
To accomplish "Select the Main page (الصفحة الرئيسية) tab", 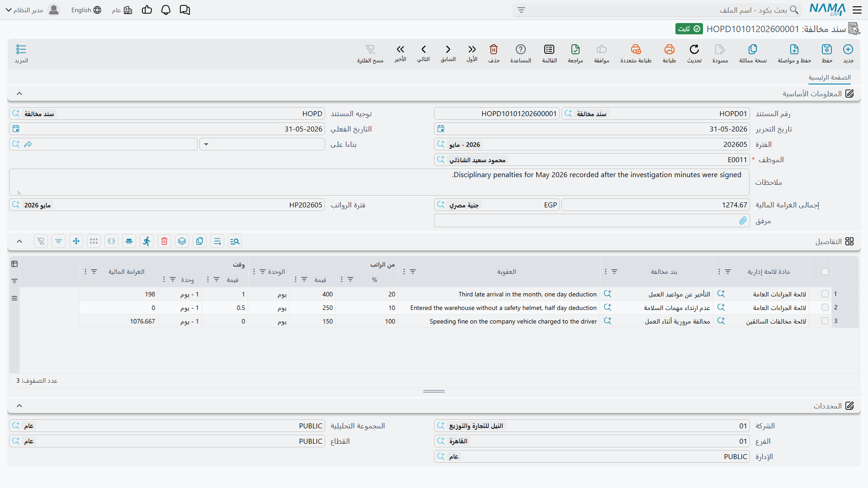I will (830, 78).
